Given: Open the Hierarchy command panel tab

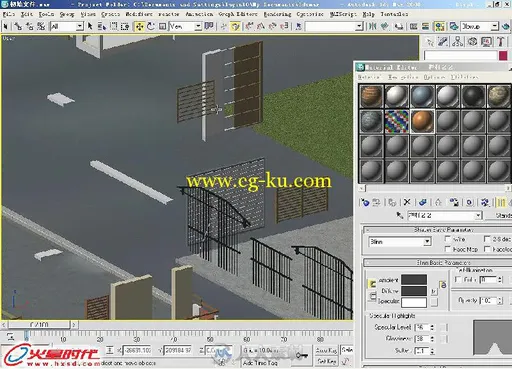Looking at the screenshot, I should click(458, 42).
